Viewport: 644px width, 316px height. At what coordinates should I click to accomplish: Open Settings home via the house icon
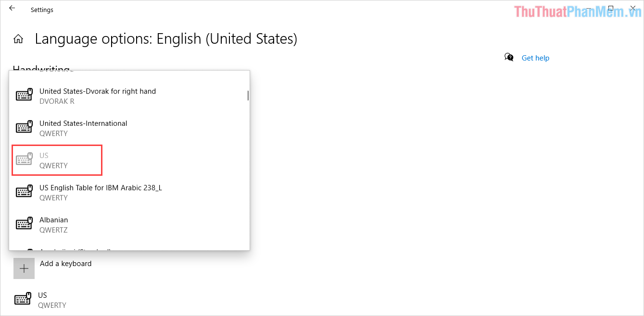coord(18,38)
